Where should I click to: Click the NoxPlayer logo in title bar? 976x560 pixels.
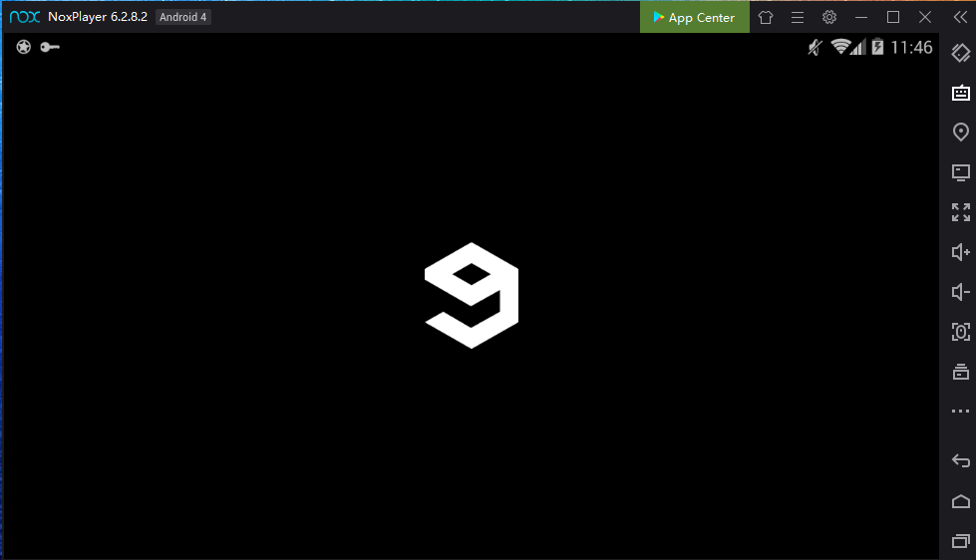[25, 17]
